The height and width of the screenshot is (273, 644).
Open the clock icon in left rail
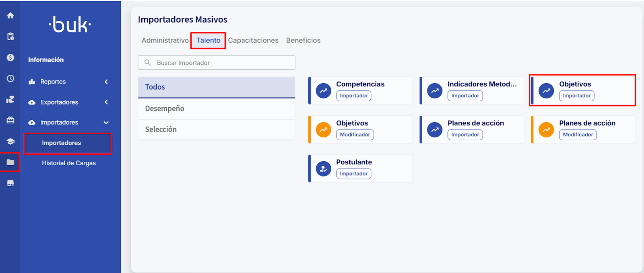click(10, 78)
